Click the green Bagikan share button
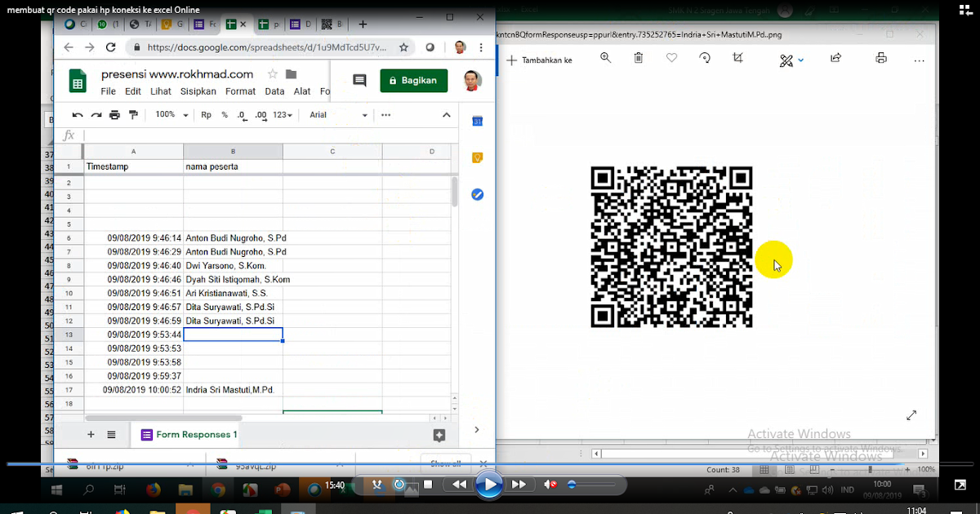Screen dimensions: 980x514 click(414, 80)
